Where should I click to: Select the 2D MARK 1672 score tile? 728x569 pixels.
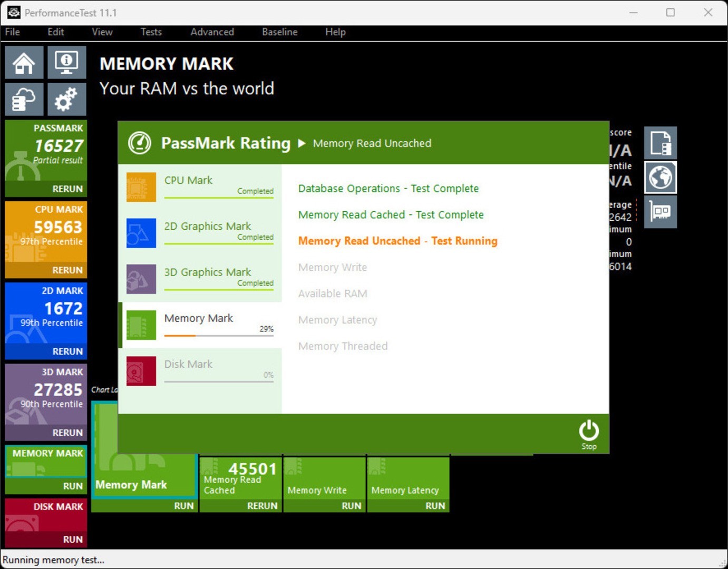point(46,313)
